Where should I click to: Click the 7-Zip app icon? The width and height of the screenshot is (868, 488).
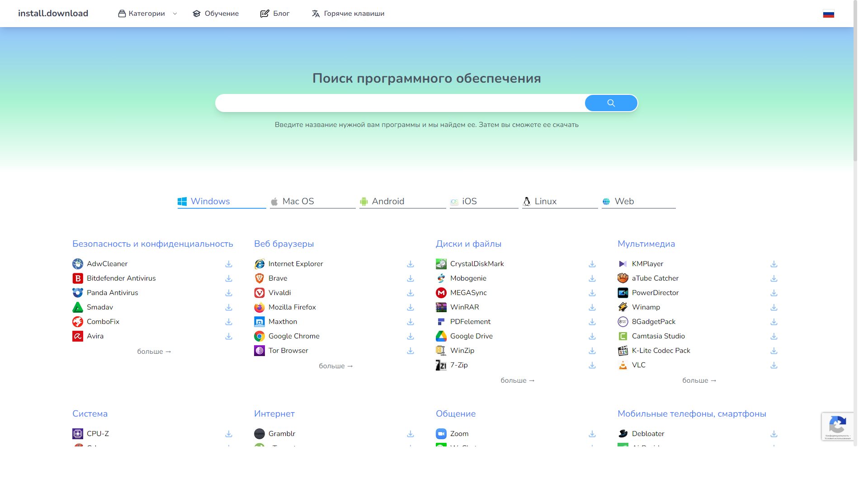click(x=441, y=365)
